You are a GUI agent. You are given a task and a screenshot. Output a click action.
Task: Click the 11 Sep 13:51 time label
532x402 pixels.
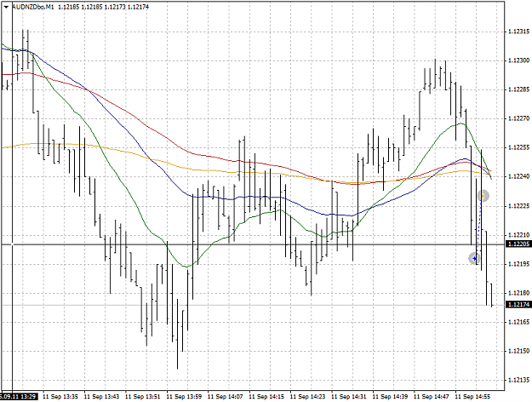[x=143, y=396]
